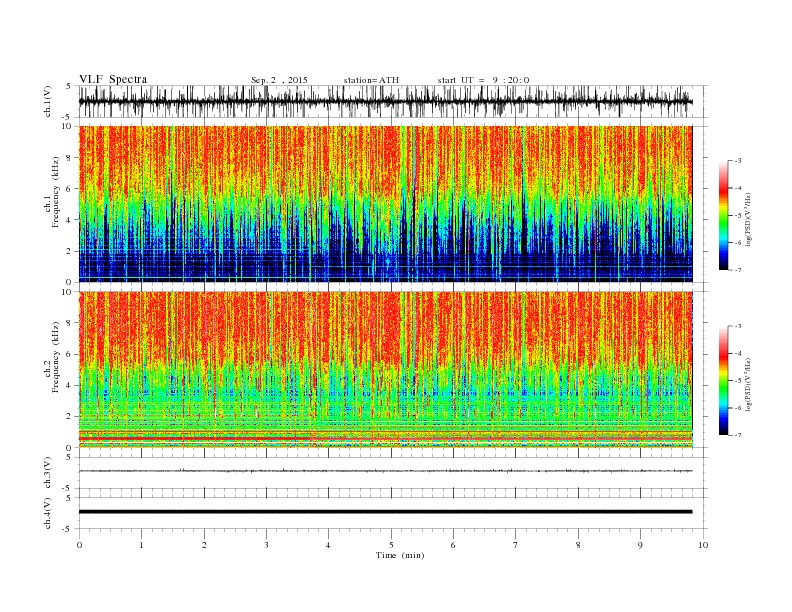The width and height of the screenshot is (792, 612).
Task: Click the "4" kHz tick of ch.2 spectrogram
Action: click(69, 386)
